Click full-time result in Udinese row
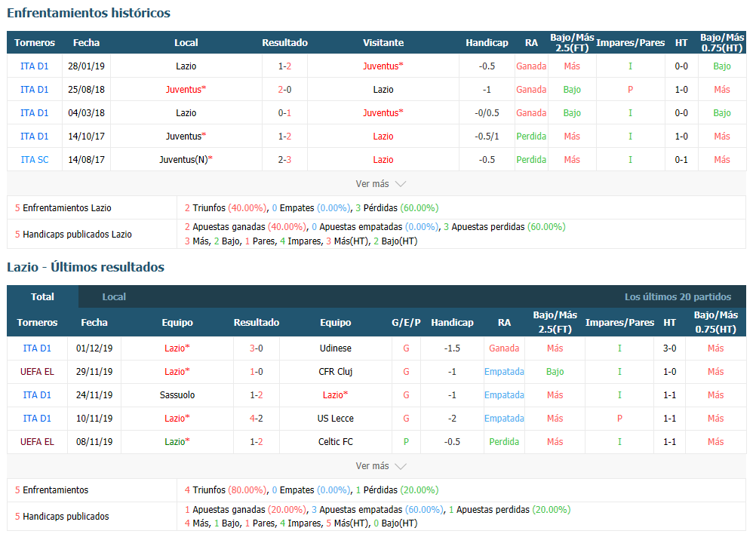This screenshot has width=756, height=534. pyautogui.click(x=256, y=348)
